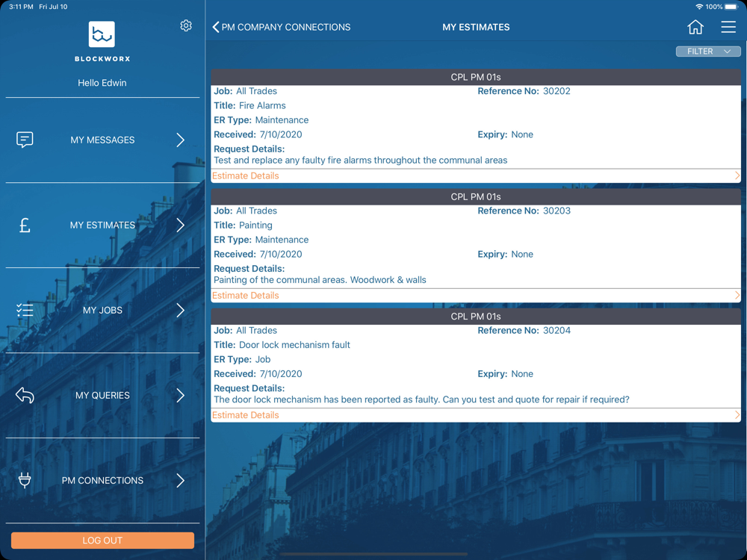
Task: Open chevron for Painting estimate details
Action: [737, 295]
